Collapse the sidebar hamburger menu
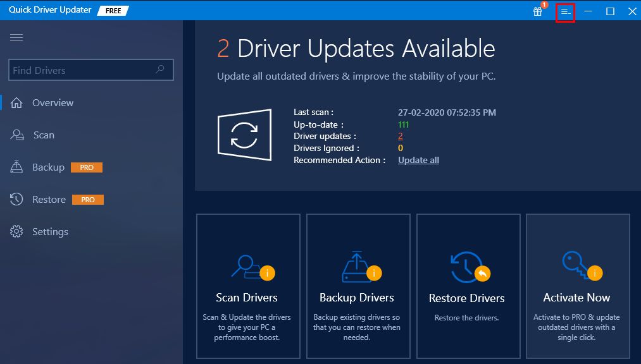This screenshot has height=364, width=641. (16, 37)
